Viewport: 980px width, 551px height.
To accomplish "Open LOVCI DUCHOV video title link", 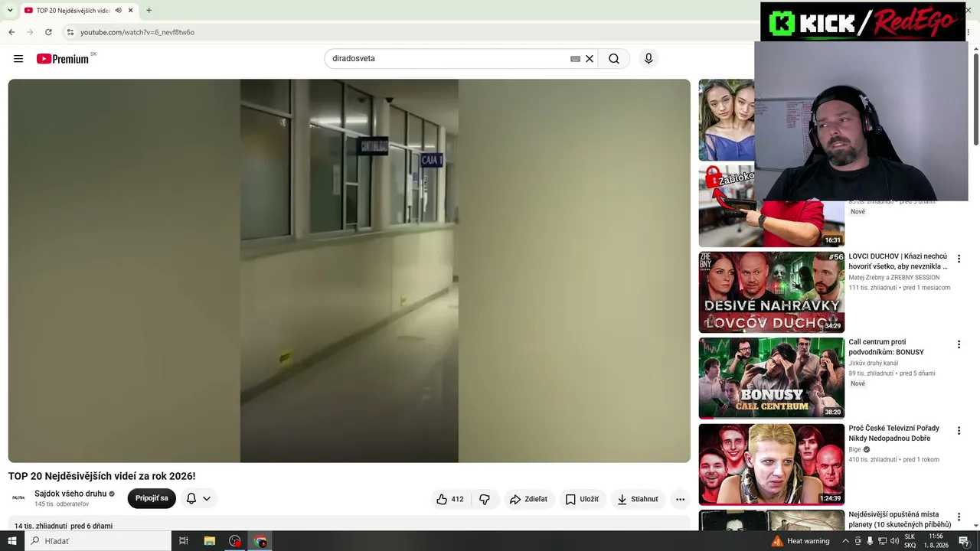I will click(898, 261).
